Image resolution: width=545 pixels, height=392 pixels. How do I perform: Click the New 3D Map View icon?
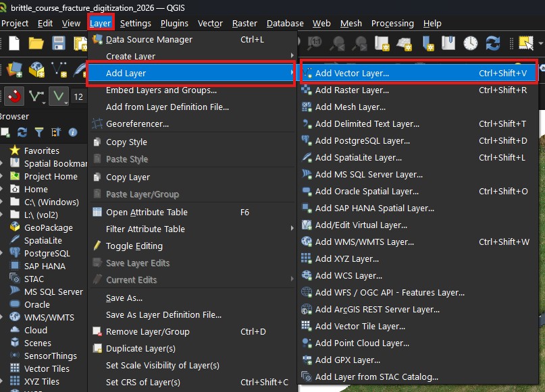click(405, 43)
